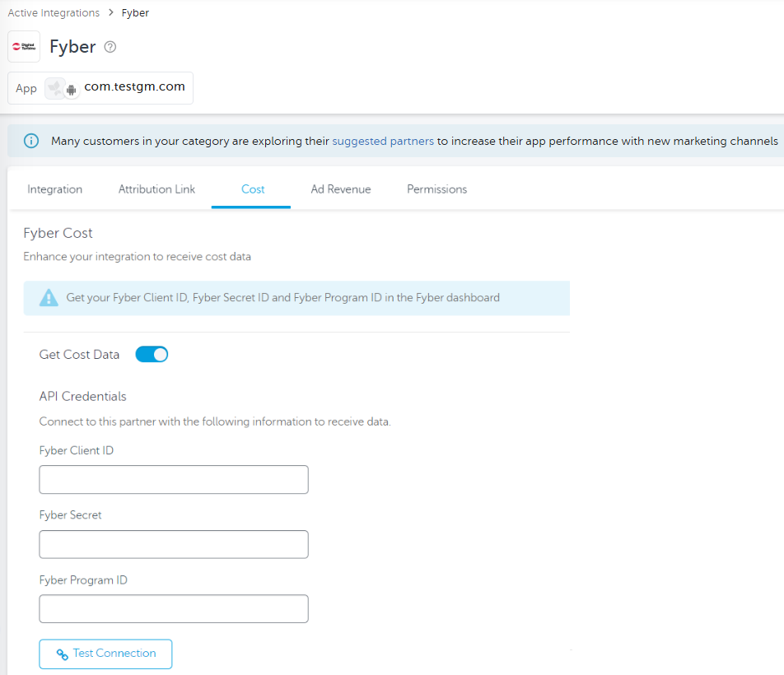
Task: Open the Permissions tab
Action: pyautogui.click(x=437, y=189)
